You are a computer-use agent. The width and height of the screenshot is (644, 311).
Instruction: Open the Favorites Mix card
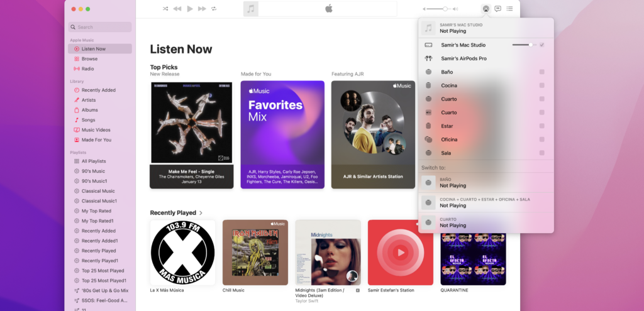282,134
